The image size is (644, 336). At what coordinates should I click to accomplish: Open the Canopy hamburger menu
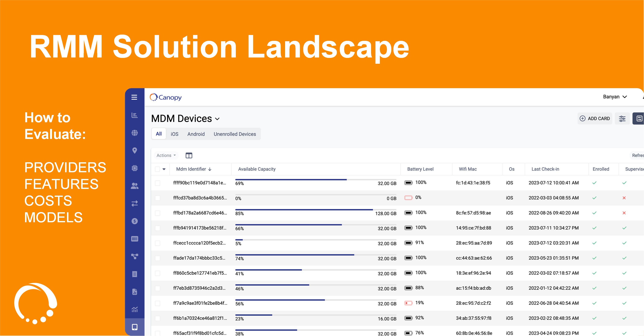(x=135, y=97)
